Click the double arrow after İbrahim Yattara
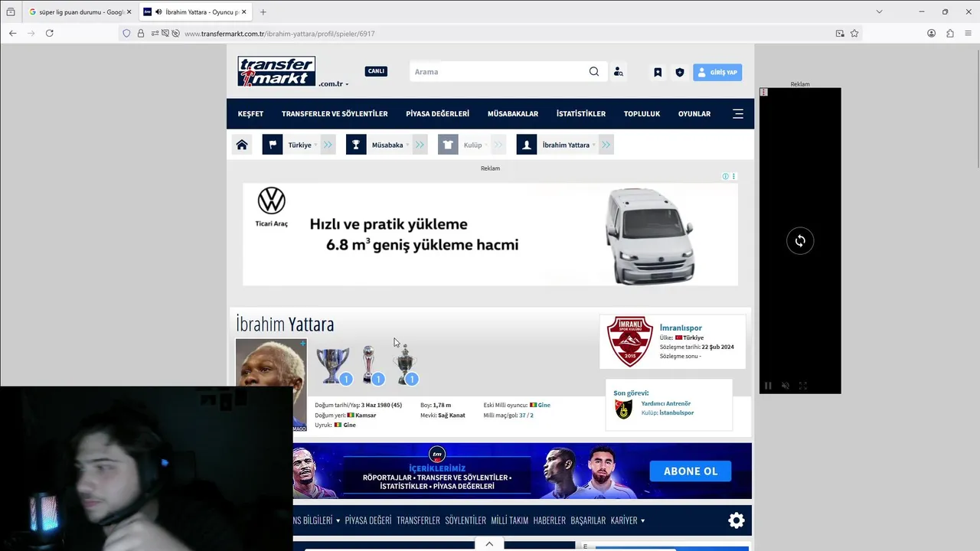The height and width of the screenshot is (551, 980). 606,145
